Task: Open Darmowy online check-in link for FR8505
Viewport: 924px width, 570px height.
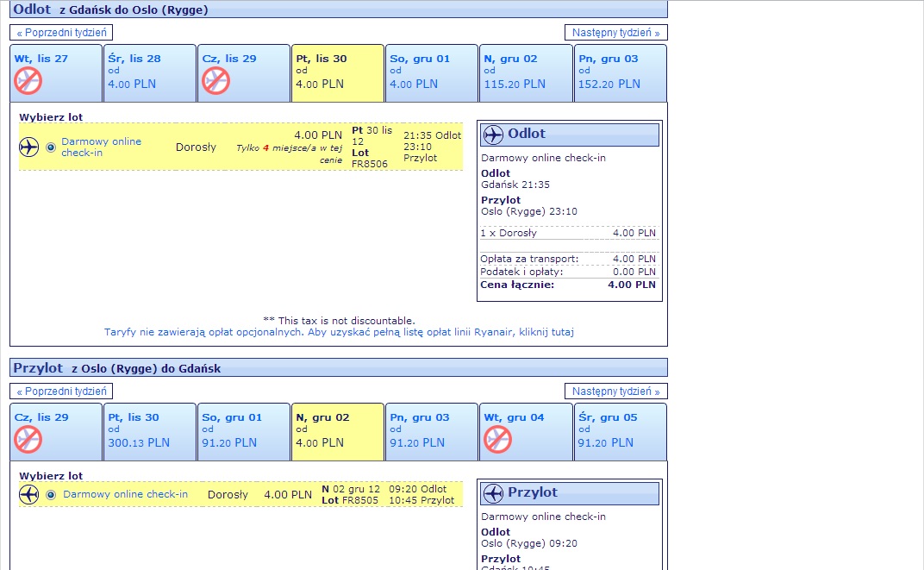Action: pyautogui.click(x=126, y=495)
